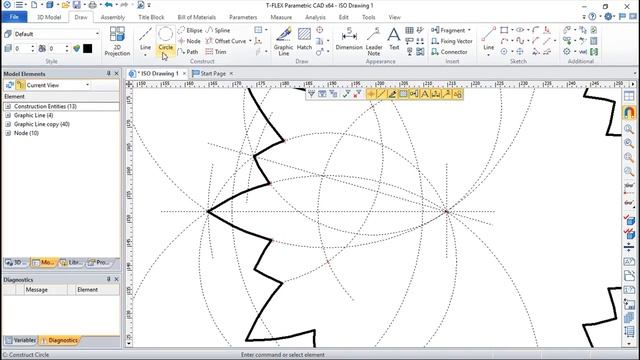
Task: Switch to the Start Page document tab
Action: click(213, 73)
